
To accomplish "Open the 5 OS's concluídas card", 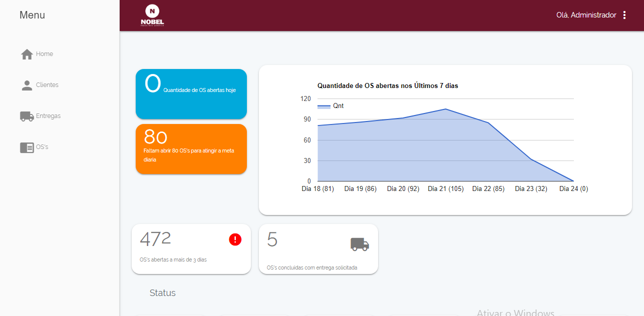I will pyautogui.click(x=318, y=249).
